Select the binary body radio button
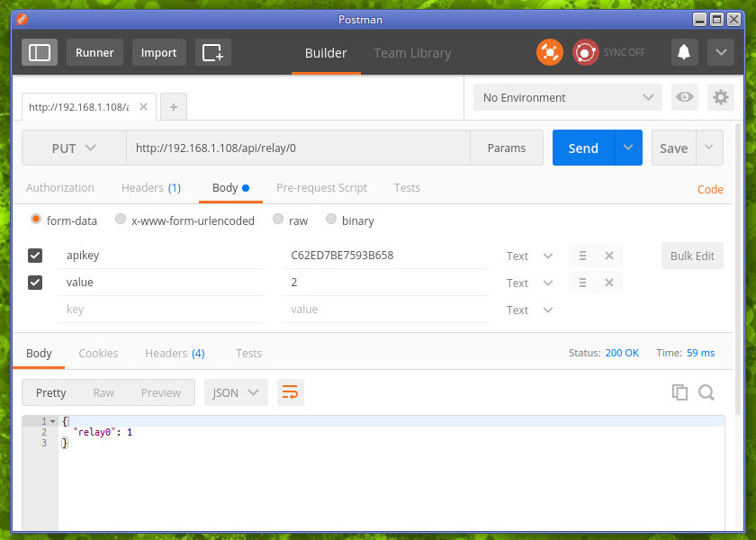756x540 pixels. click(331, 220)
